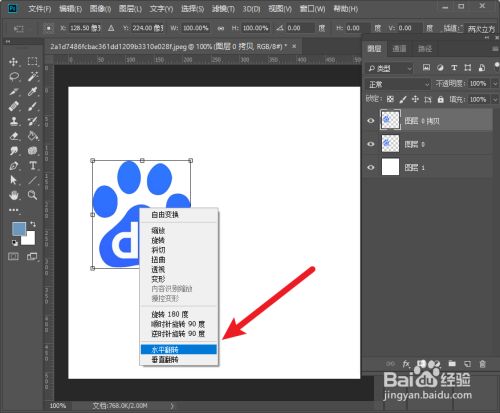Click the background white color swatch
Screen dimensions: 500x413
coord(30,240)
